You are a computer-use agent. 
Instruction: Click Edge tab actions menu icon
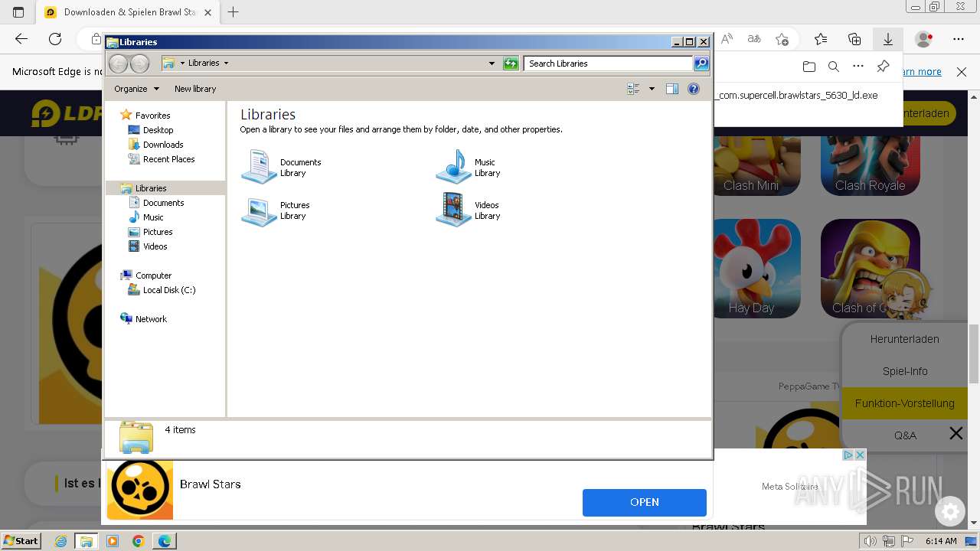(18, 12)
